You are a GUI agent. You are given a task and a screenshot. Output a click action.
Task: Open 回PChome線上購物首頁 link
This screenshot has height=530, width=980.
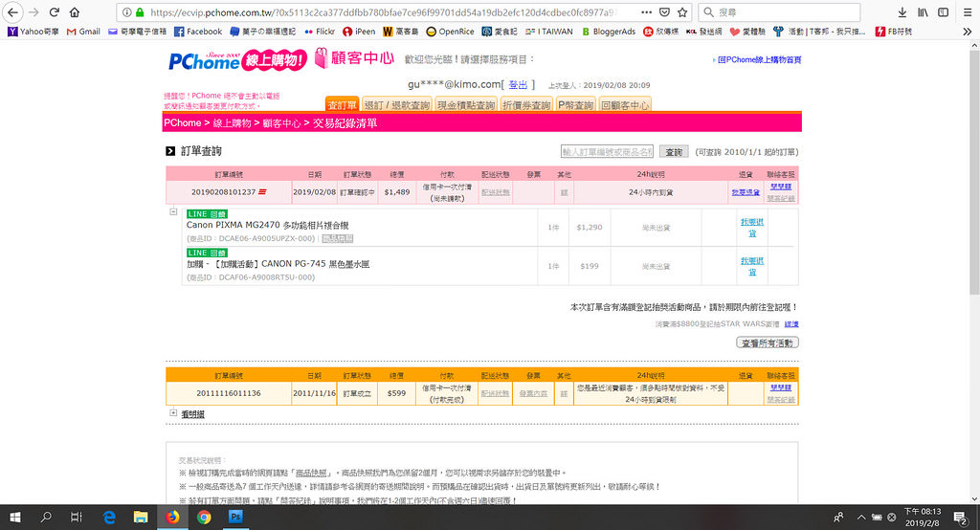[x=759, y=60]
